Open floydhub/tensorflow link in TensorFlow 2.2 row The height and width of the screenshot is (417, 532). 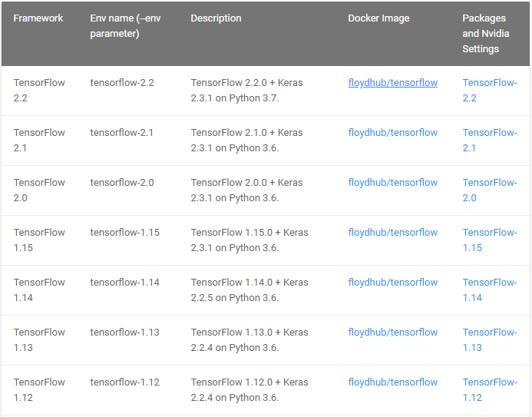tap(392, 83)
